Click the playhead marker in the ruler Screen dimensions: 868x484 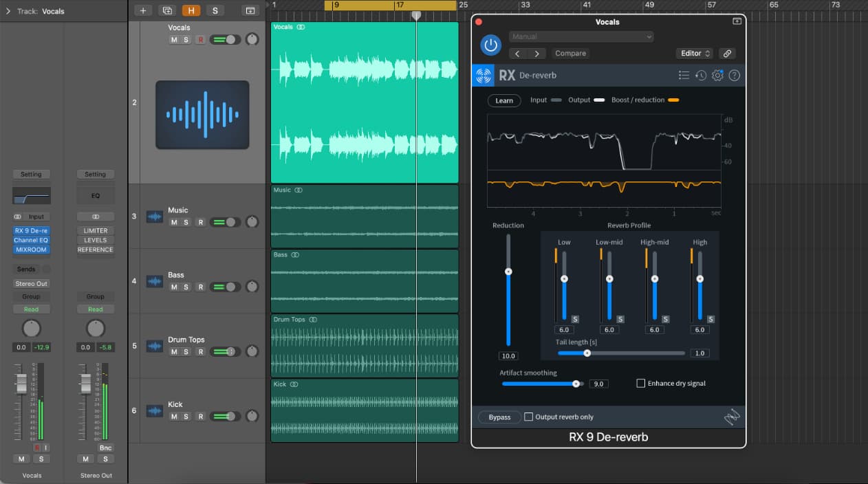click(x=416, y=15)
